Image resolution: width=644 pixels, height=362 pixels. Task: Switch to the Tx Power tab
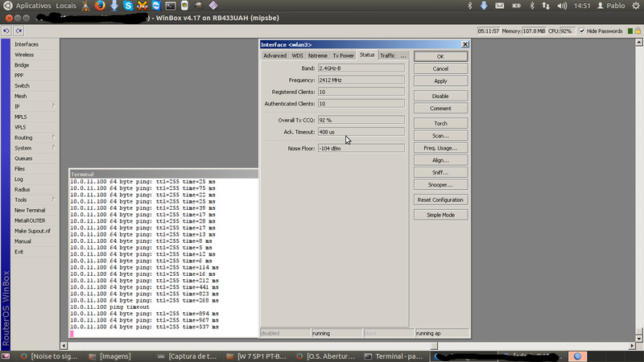pyautogui.click(x=344, y=56)
